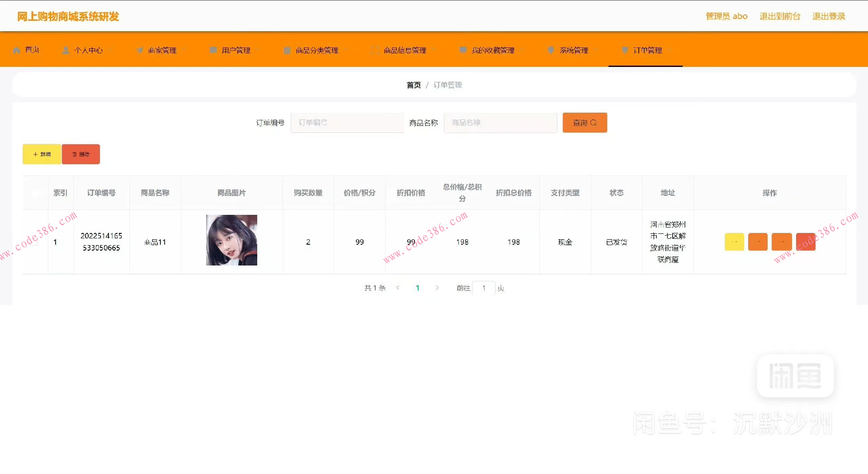Click the 系统管理 system settings icon
The image size is (868, 474).
pos(551,50)
